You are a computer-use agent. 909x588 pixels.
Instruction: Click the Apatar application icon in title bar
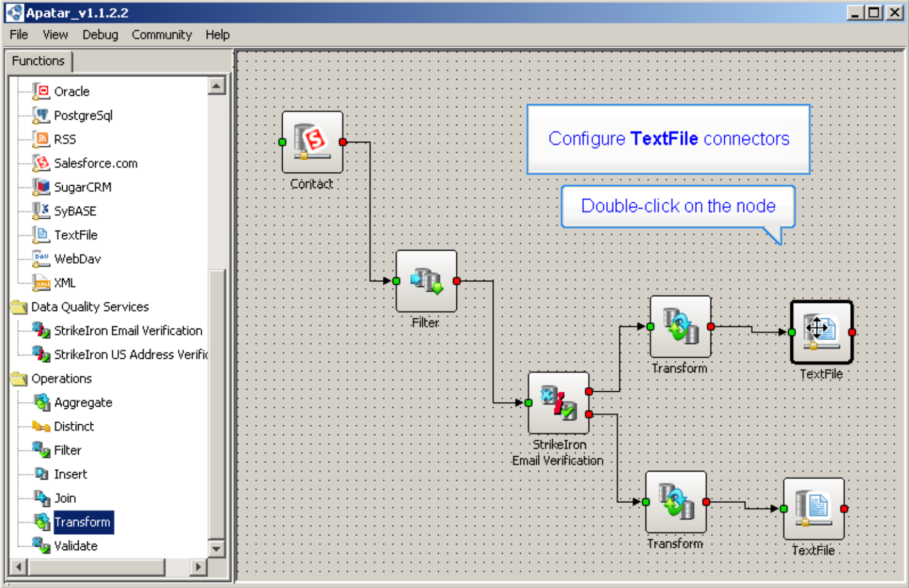[x=15, y=12]
